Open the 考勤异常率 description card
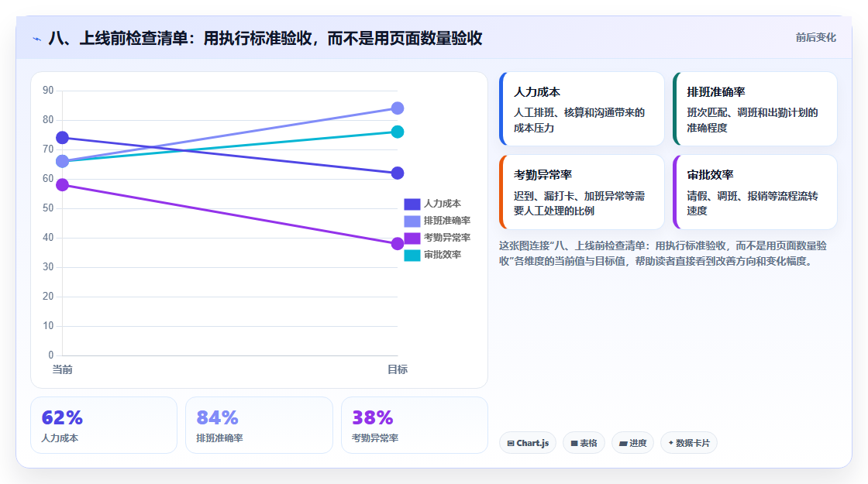 pos(582,192)
